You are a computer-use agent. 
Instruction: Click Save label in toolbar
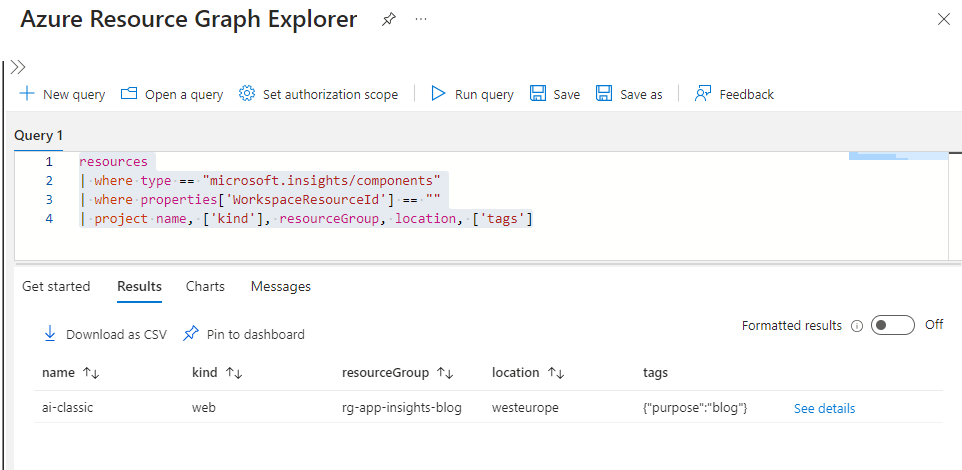pyautogui.click(x=566, y=94)
